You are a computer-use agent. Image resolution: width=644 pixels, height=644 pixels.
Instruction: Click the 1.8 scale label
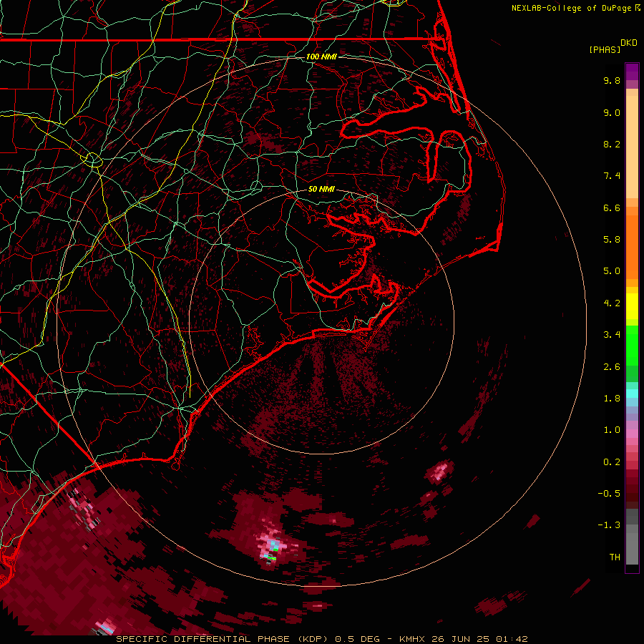coord(612,399)
